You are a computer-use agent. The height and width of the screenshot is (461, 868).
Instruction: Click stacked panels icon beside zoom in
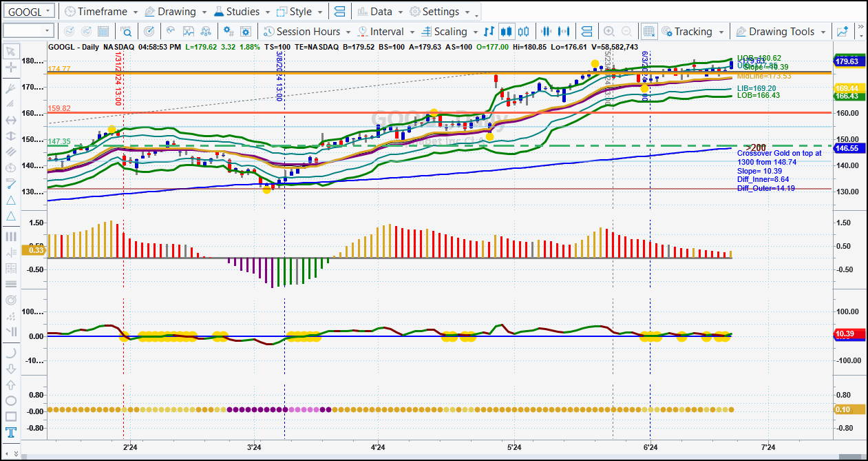586,31
